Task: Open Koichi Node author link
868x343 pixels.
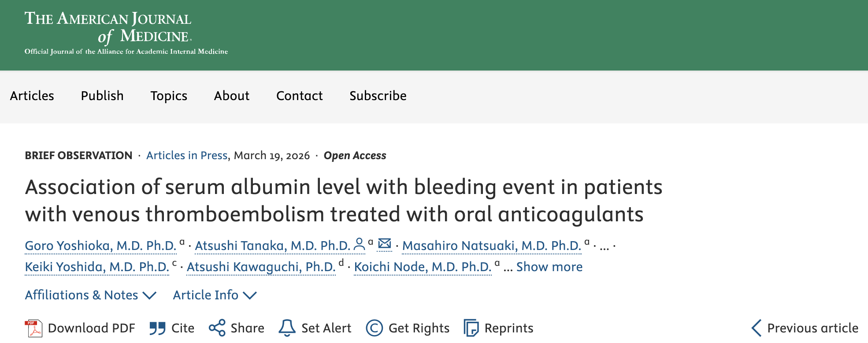Action: click(423, 267)
